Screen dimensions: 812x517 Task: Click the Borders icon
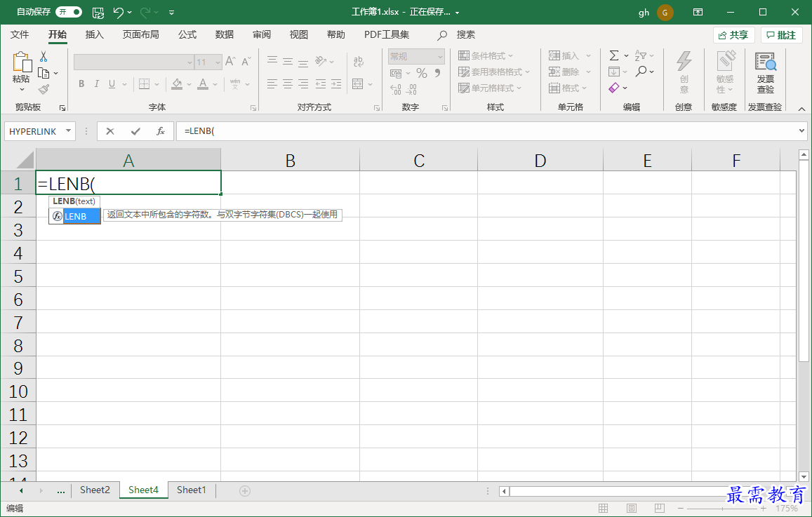tap(145, 84)
